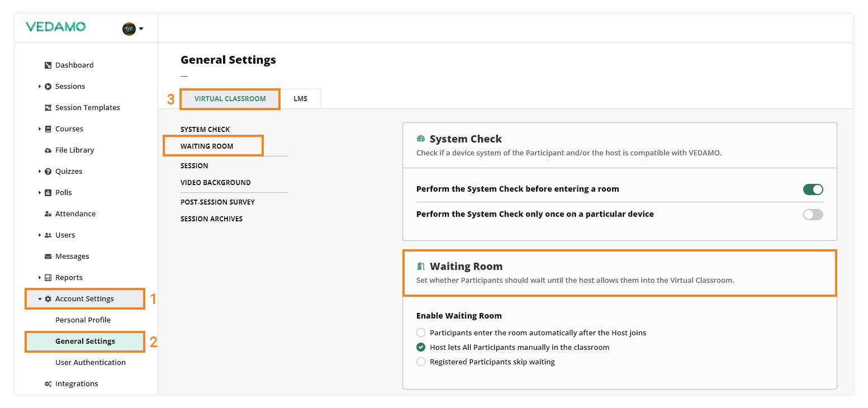Open the user avatar menu
The height and width of the screenshot is (408, 868).
[129, 29]
